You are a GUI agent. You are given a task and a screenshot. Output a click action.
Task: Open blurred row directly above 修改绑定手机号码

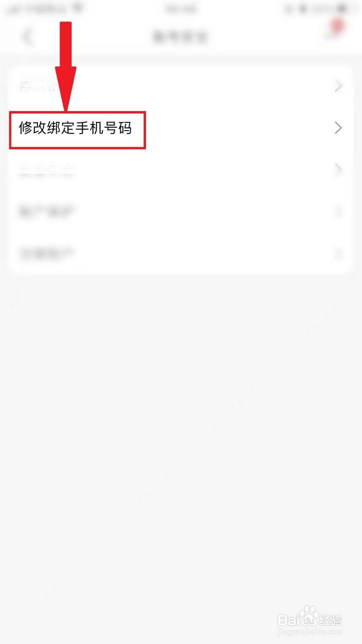tap(180, 86)
